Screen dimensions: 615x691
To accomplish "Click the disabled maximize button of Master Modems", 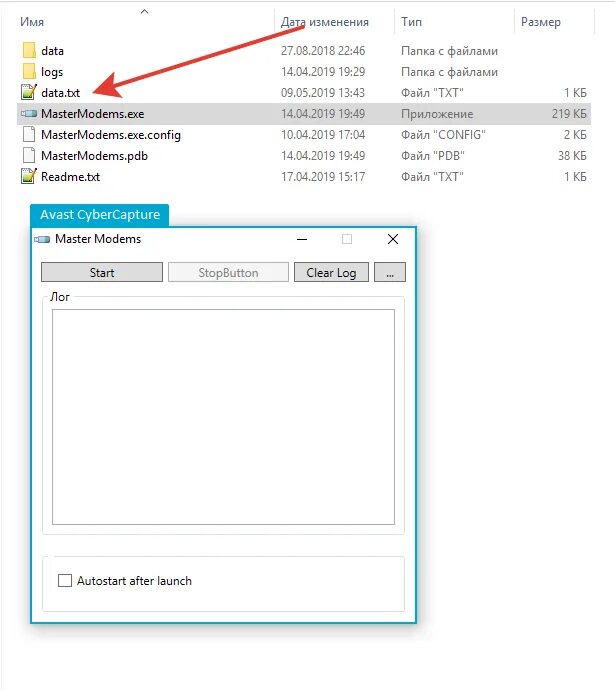I will [347, 239].
